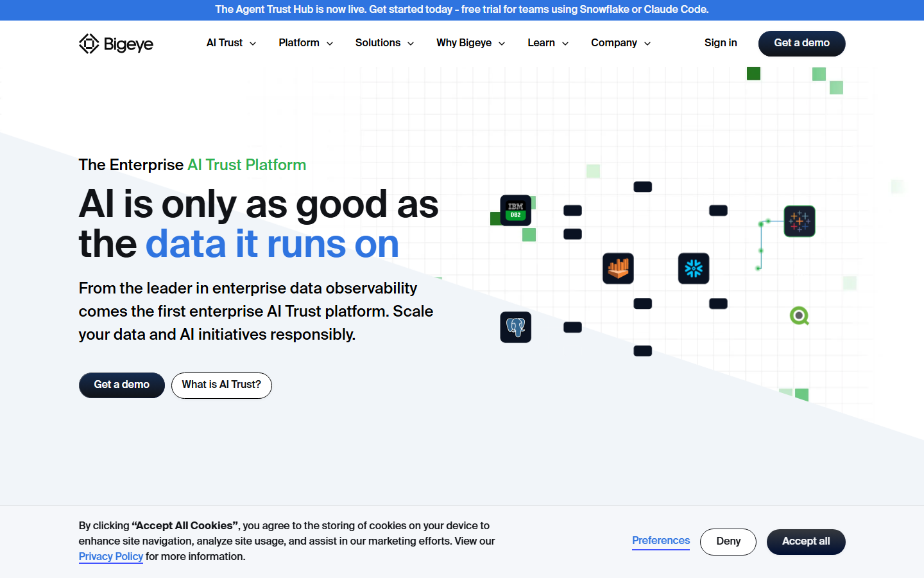Click the green Qlik icon
924x578 pixels.
click(800, 315)
